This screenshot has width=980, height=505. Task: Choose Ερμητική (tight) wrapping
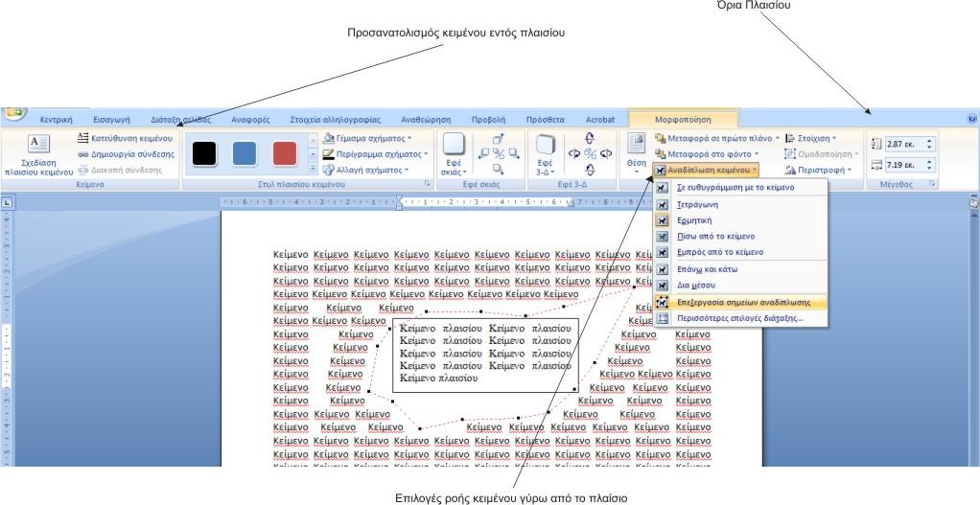(740, 220)
